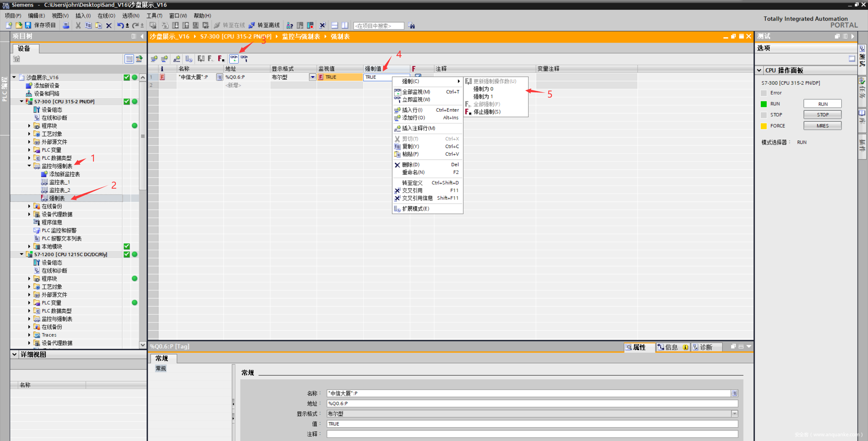
Task: Click the Save project floppy icon
Action: point(28,25)
